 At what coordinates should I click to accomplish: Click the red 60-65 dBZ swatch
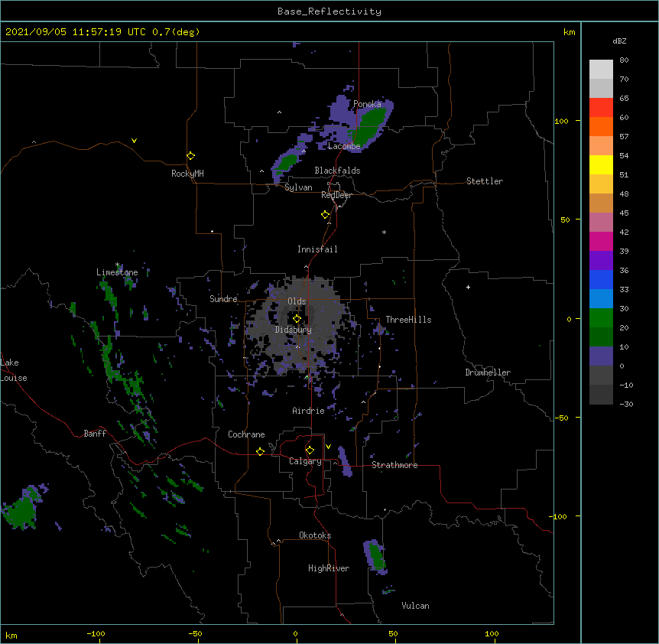(x=601, y=108)
